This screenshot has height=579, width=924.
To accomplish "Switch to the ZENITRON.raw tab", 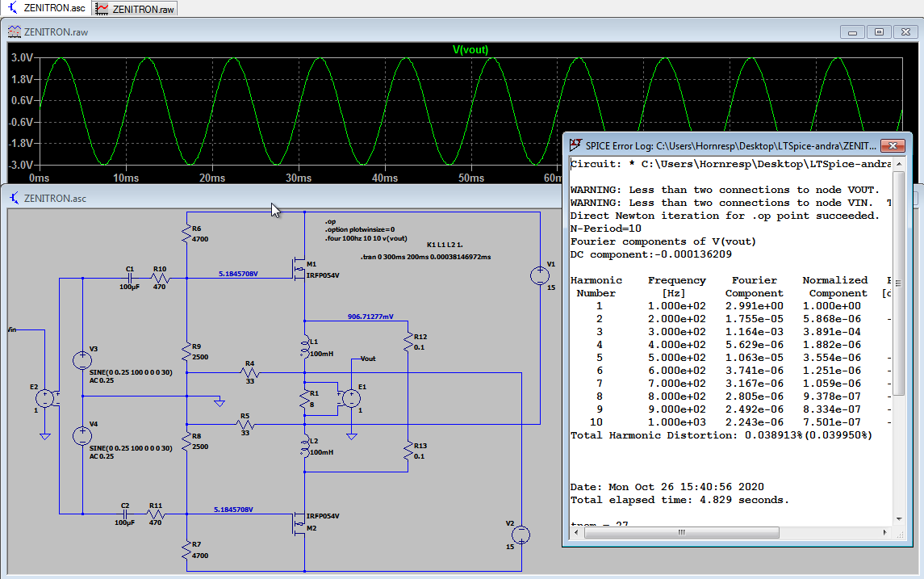I will coord(135,9).
